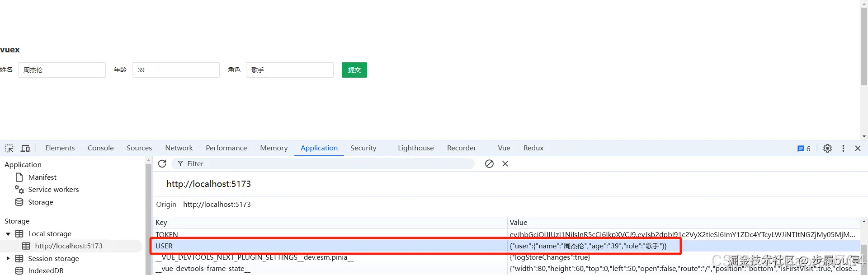Image resolution: width=868 pixels, height=275 pixels.
Task: Focus the 年龄 age input field
Action: 176,70
